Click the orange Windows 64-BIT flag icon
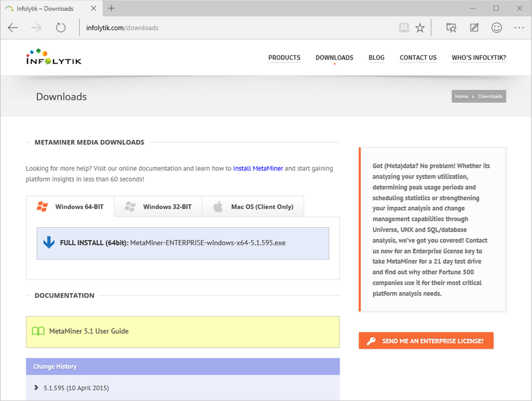This screenshot has width=532, height=401. (x=42, y=206)
